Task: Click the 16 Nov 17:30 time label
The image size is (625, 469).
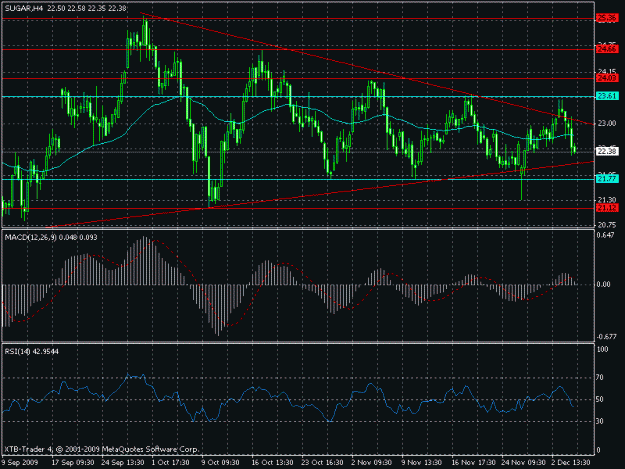Action: [x=473, y=463]
